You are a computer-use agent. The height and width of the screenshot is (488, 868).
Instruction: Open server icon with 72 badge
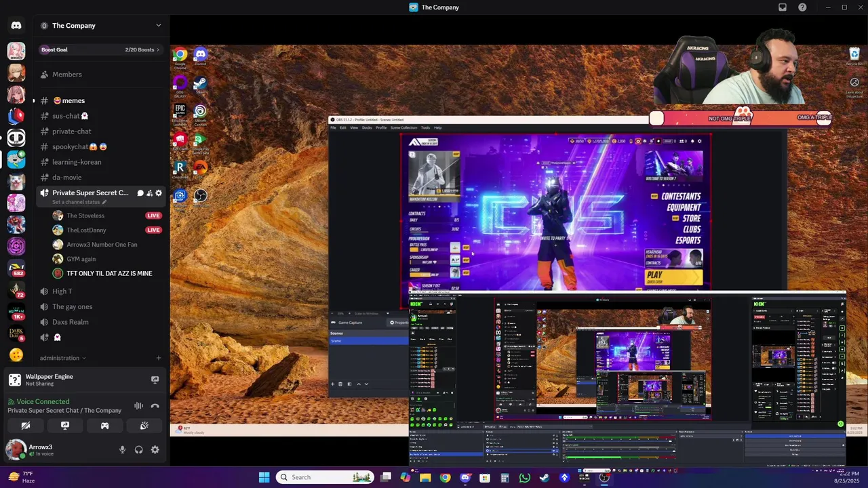[x=16, y=290]
